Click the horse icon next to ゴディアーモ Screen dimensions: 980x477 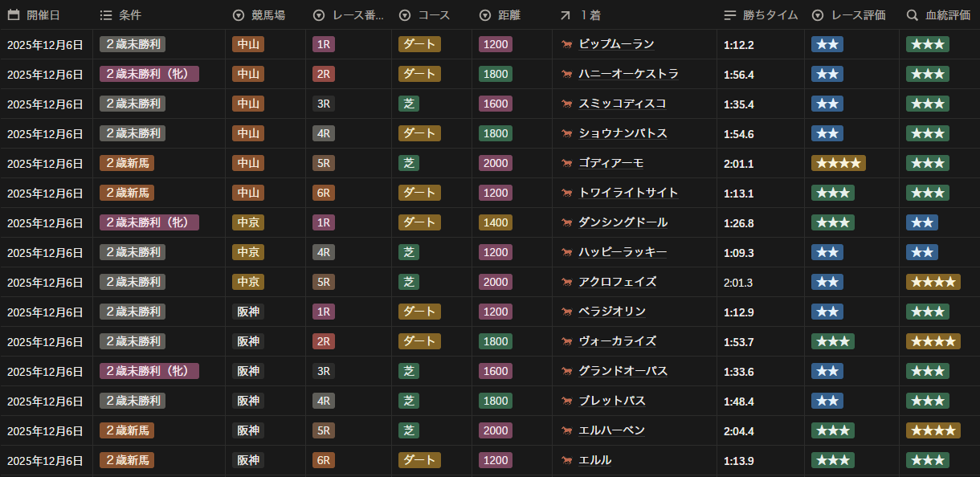coord(567,164)
